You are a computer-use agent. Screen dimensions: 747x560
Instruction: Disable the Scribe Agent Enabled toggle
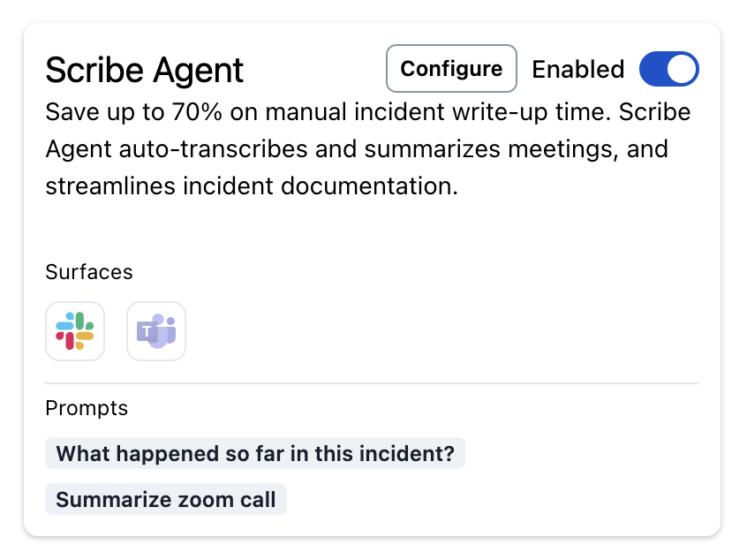click(x=669, y=69)
